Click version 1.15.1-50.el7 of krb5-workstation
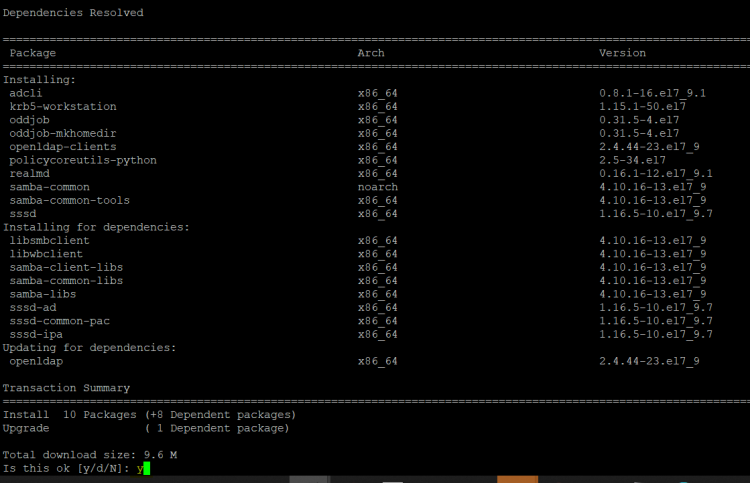Screen dimensions: 750x483 click(x=642, y=107)
